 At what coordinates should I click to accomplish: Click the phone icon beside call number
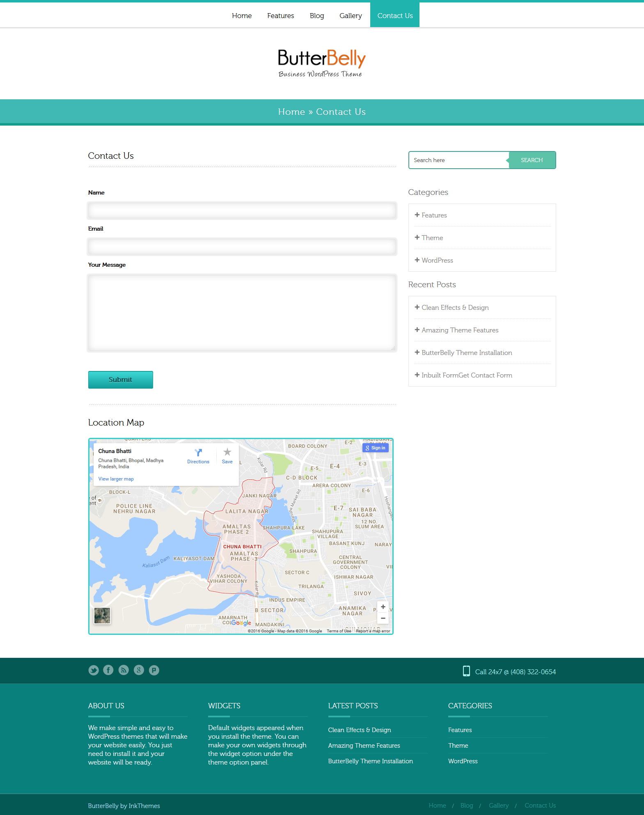tap(466, 671)
